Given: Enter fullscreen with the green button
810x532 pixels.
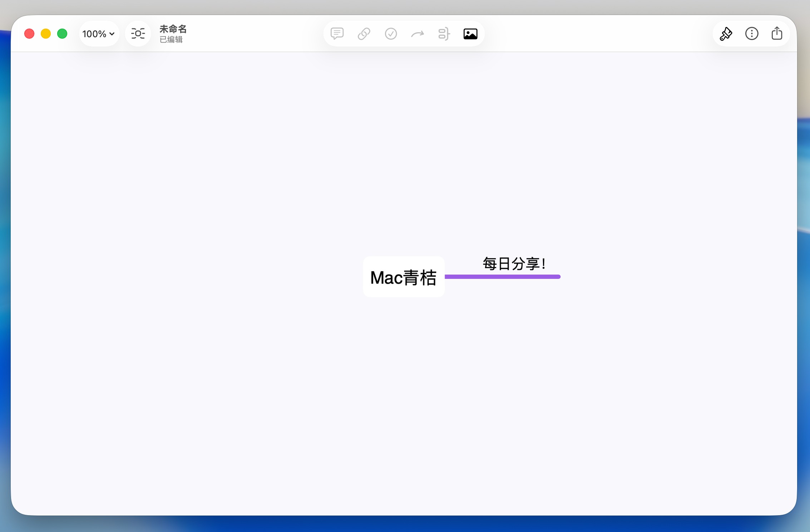Looking at the screenshot, I should coord(62,34).
